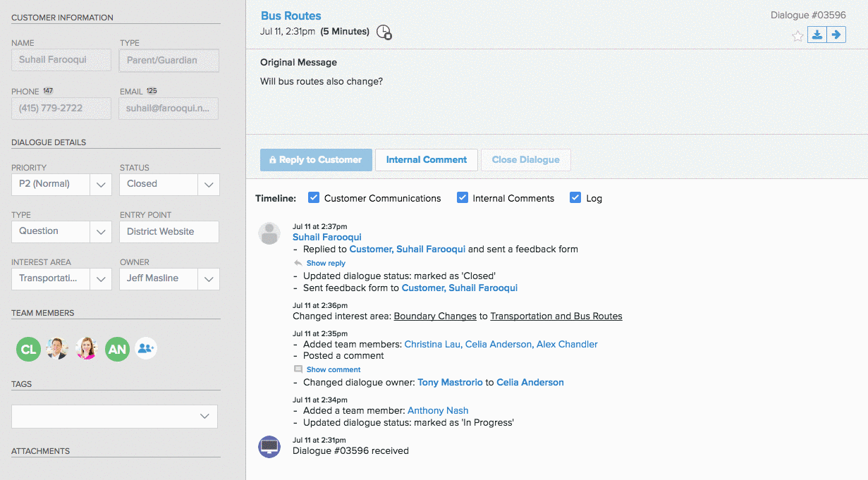Click the CL team member avatar

28,349
